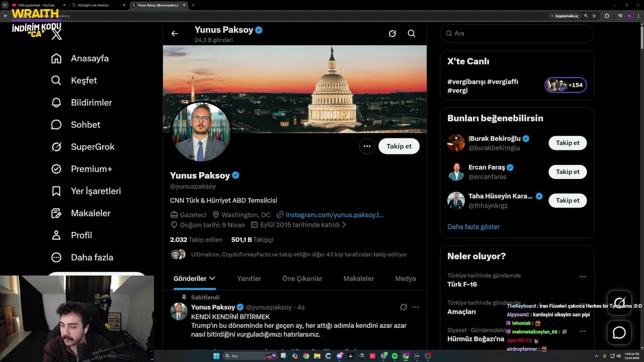Open the +154 live listeners badge

(x=566, y=85)
